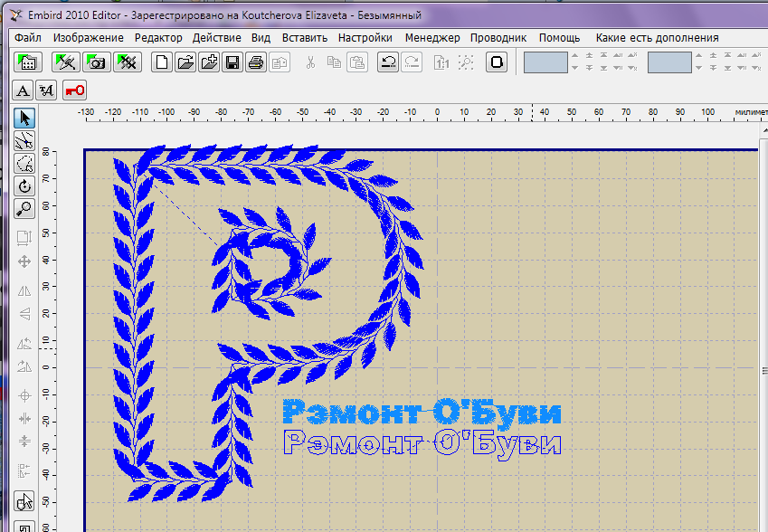Click the first gray size input field
Viewport: 768px width, 532px height.
[x=545, y=62]
